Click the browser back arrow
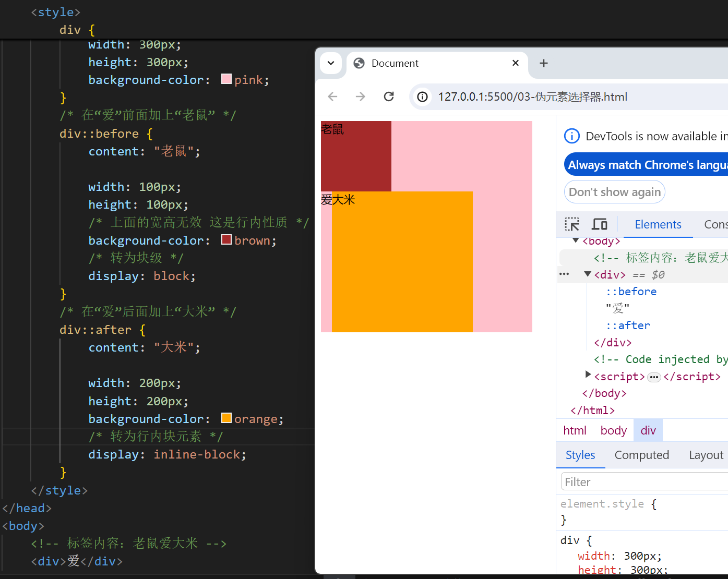 (x=332, y=96)
